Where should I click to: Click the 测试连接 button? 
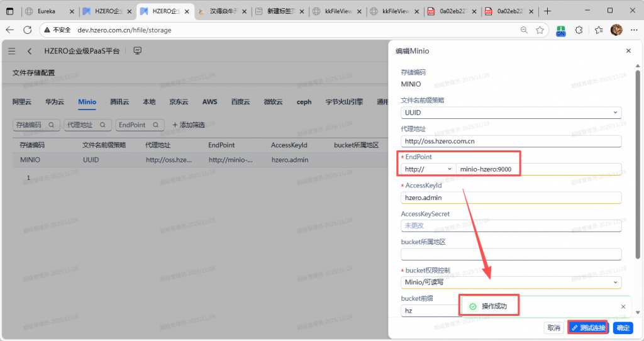click(588, 328)
